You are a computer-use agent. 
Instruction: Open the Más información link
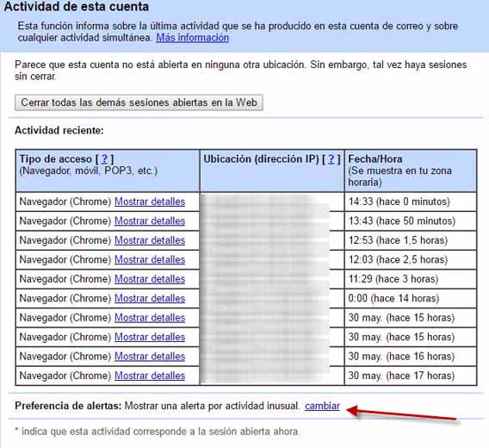(x=193, y=38)
